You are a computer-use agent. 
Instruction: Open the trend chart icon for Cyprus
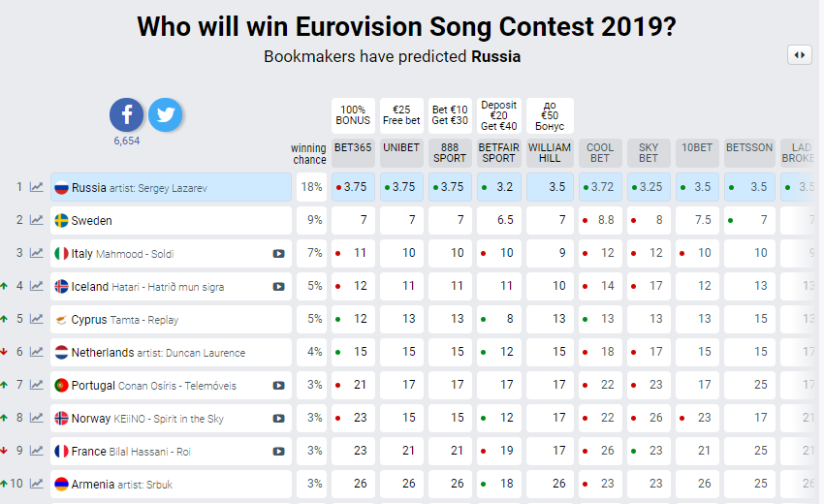(x=37, y=320)
